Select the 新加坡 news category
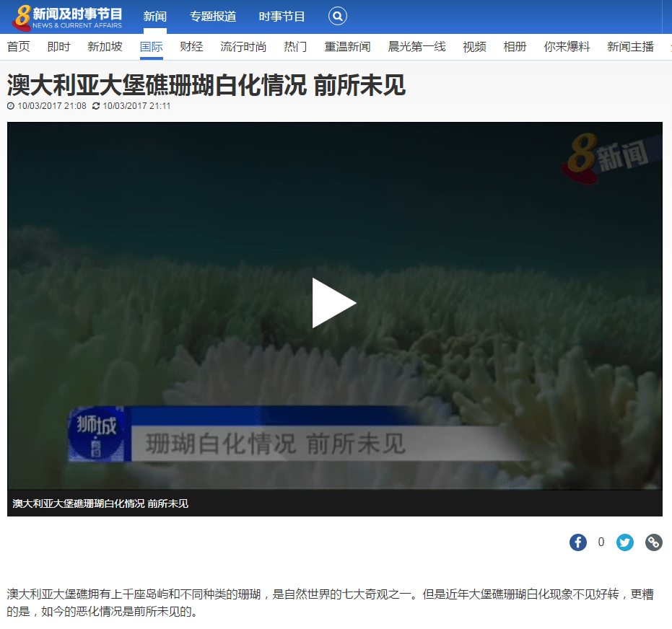 105,47
